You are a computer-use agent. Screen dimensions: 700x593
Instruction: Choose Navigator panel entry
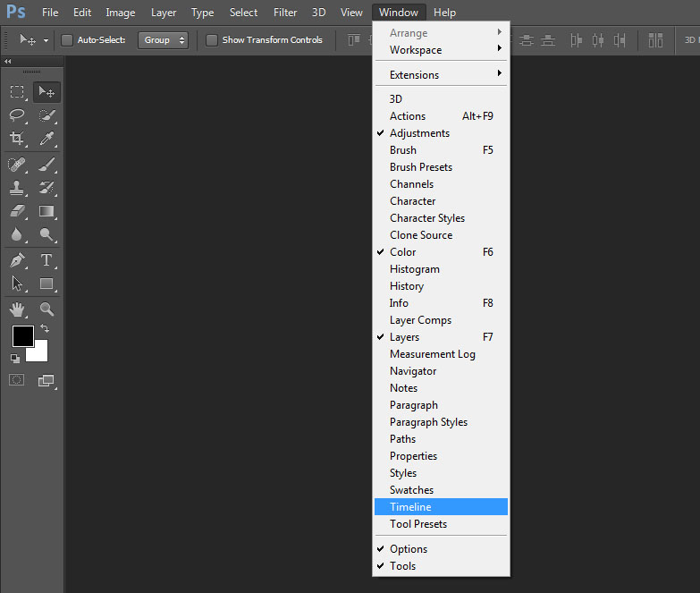point(441,371)
